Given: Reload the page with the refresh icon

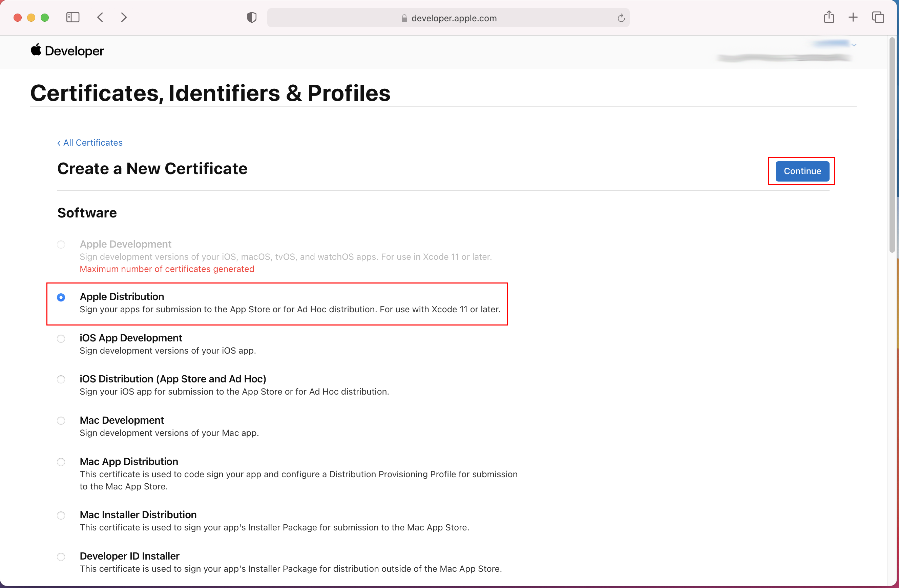Looking at the screenshot, I should 621,18.
